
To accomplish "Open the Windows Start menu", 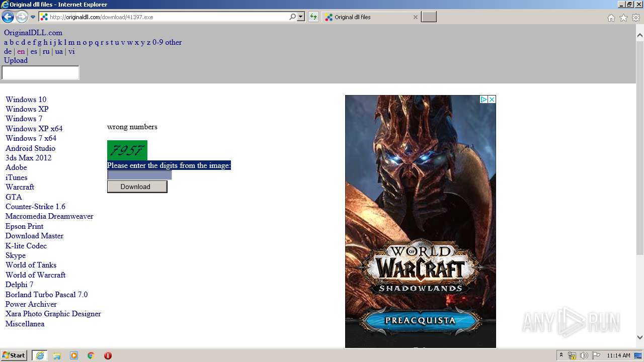I will click(x=14, y=355).
